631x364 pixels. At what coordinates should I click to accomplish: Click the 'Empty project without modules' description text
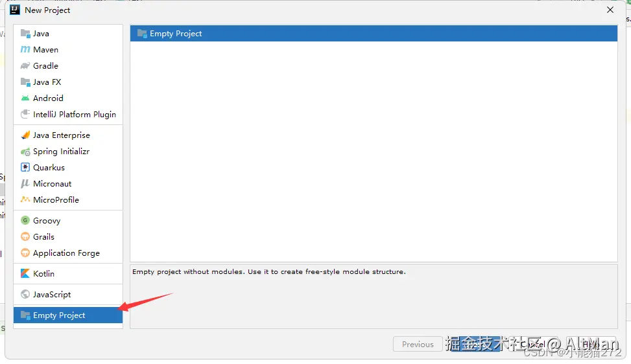[x=269, y=272]
